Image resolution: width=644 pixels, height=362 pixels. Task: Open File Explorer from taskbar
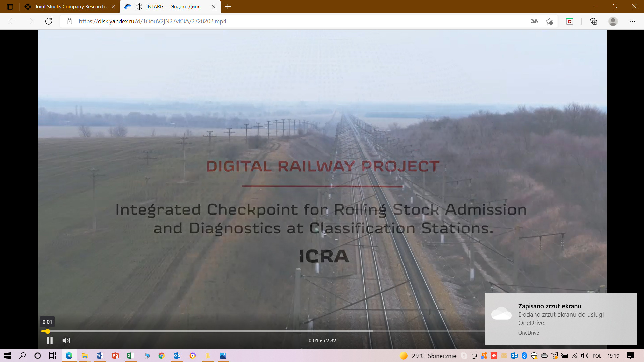(x=84, y=356)
